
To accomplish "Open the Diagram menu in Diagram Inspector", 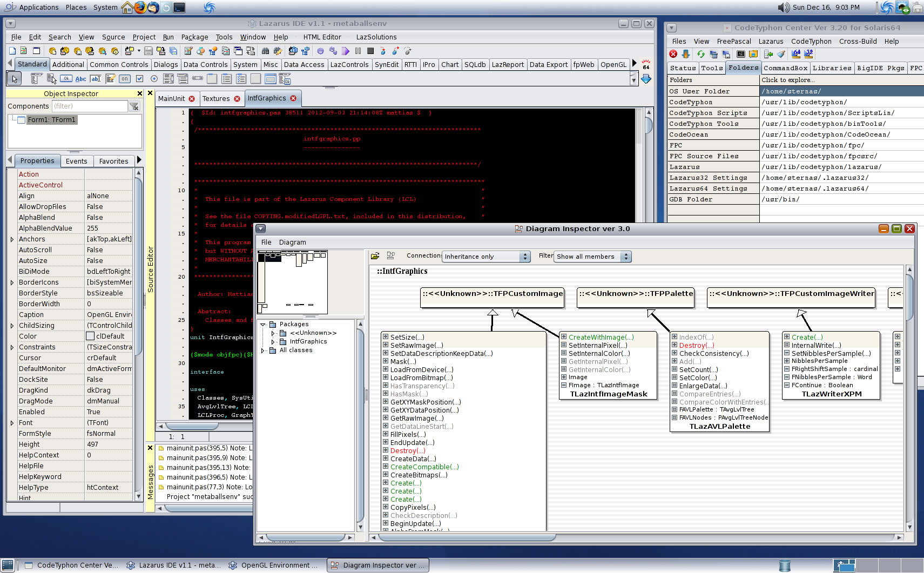I will point(293,242).
